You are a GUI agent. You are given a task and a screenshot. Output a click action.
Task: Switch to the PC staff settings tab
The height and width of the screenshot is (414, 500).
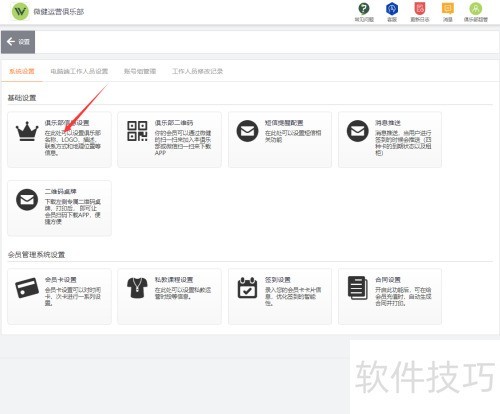point(79,71)
